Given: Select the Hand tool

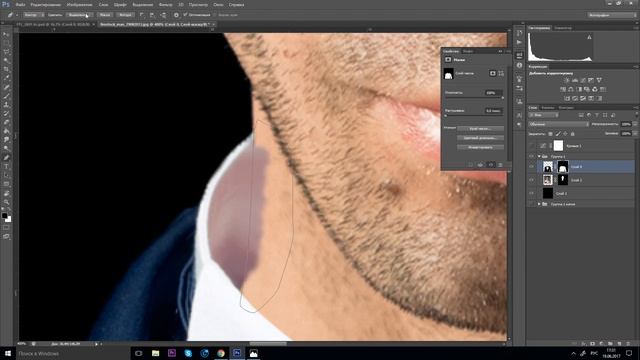Looking at the screenshot, I should (x=6, y=193).
